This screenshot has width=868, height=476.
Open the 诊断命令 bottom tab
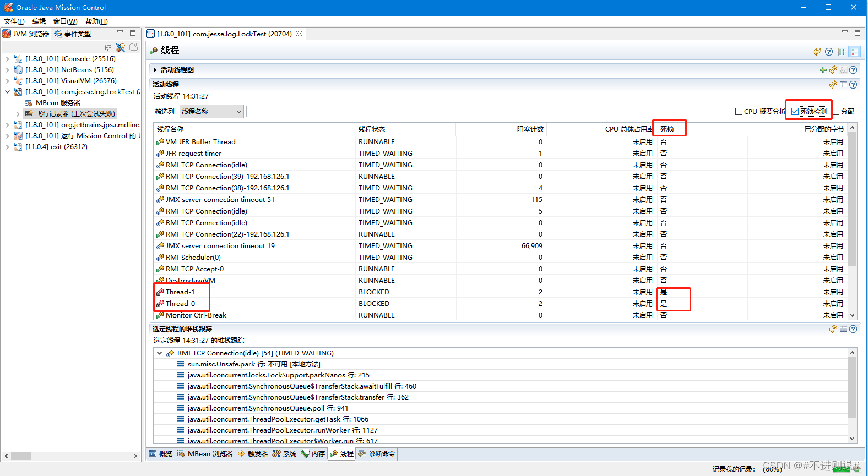[377, 454]
